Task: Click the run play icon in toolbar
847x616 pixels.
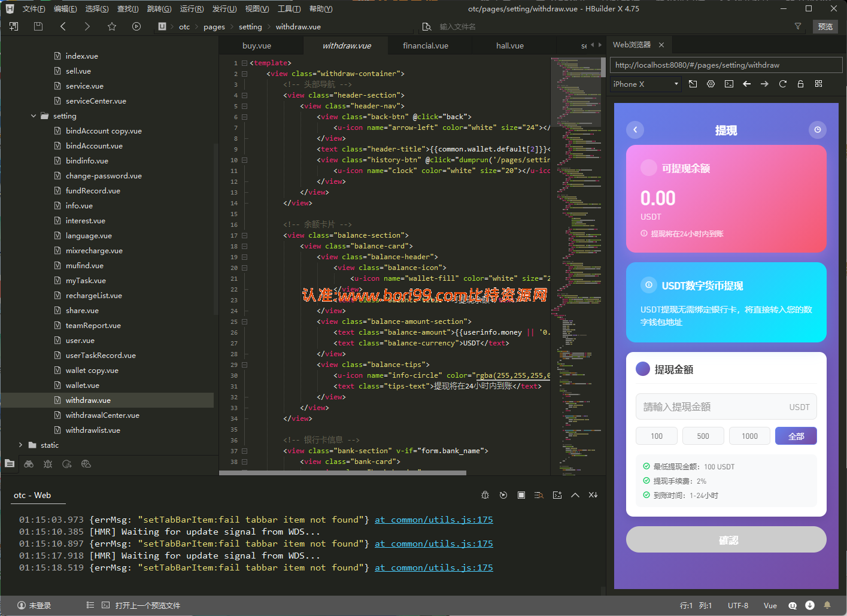Action: [x=136, y=26]
